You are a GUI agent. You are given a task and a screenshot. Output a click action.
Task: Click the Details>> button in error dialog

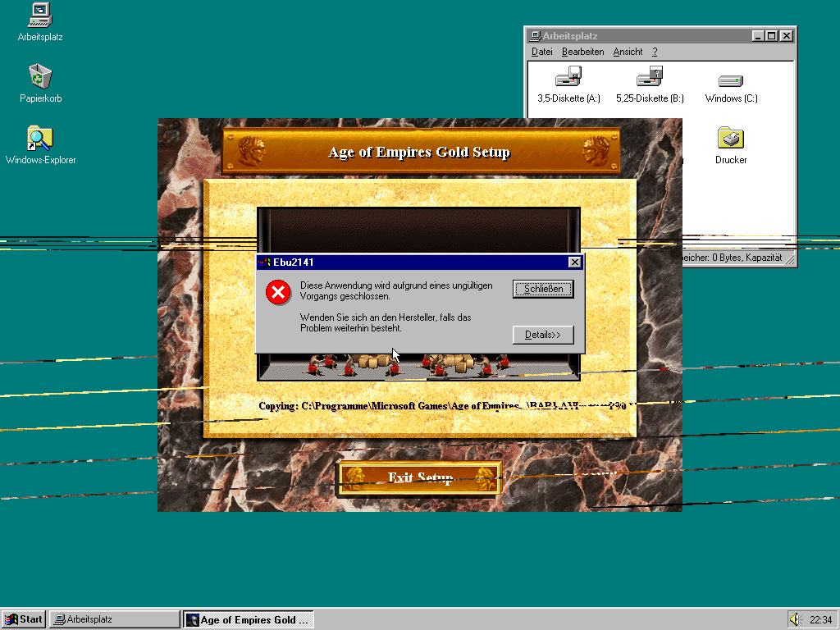[x=543, y=335]
